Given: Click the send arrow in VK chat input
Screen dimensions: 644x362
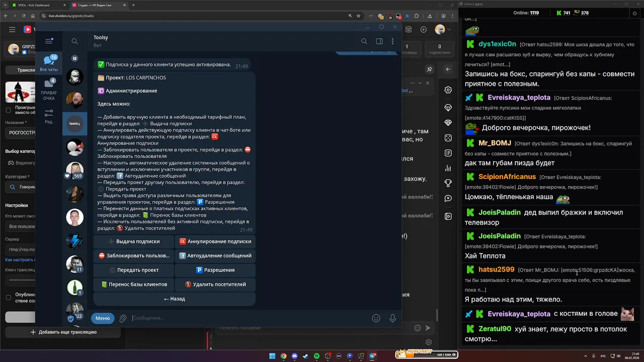Looking at the screenshot, I should pyautogui.click(x=428, y=328).
